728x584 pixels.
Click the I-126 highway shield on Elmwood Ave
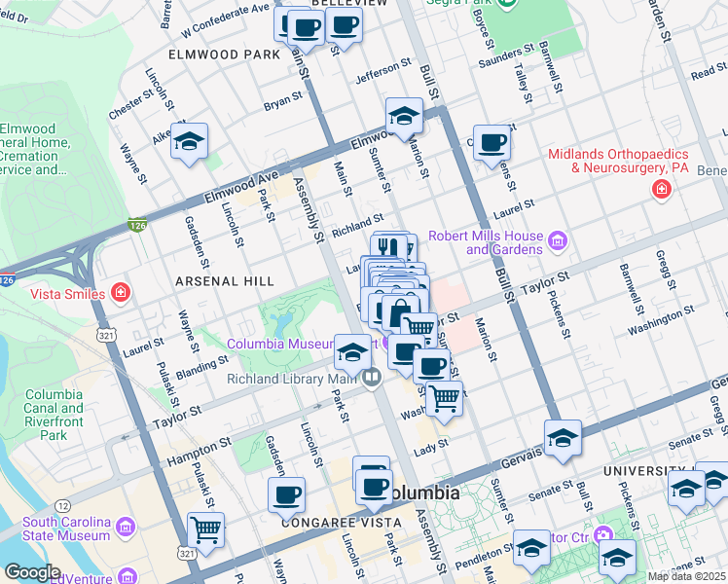(137, 226)
